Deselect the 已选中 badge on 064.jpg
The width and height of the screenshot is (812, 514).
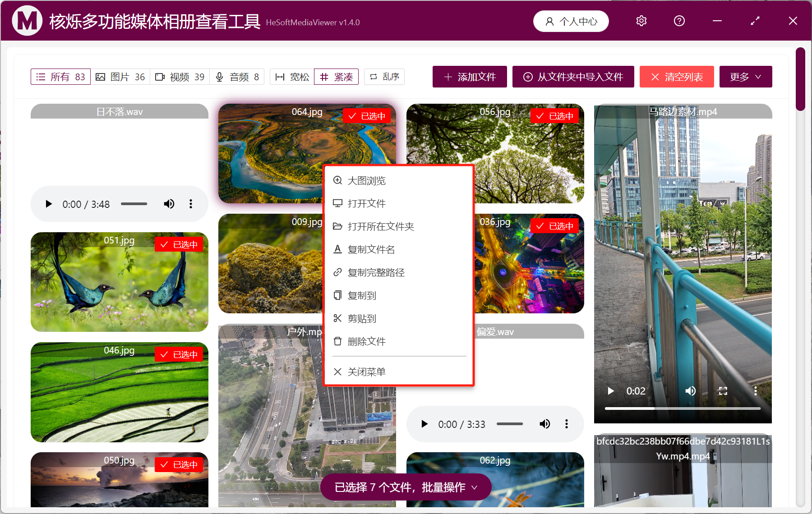point(367,115)
